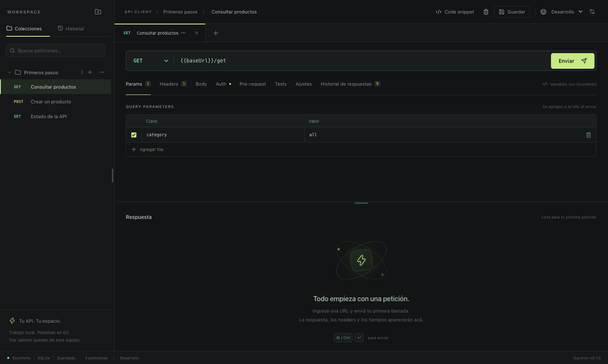
Task: Edit the parameter value 'all'
Action: [x=442, y=135]
